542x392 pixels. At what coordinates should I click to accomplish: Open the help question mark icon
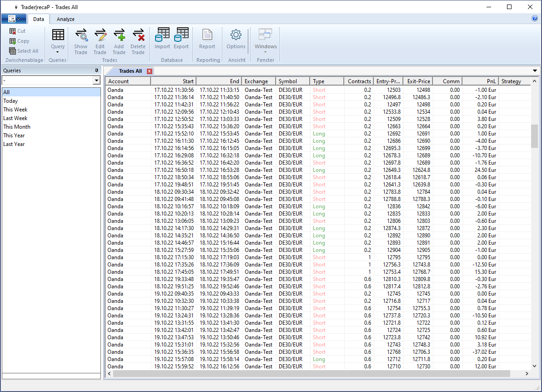coord(535,19)
